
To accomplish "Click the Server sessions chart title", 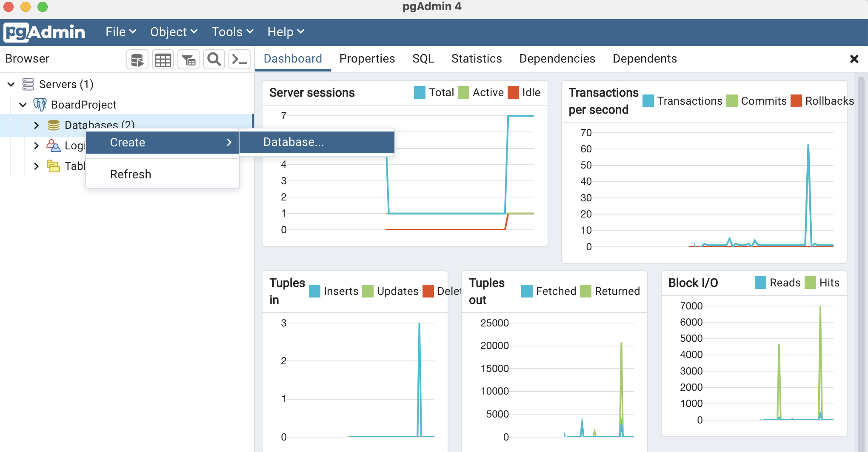I will pyautogui.click(x=312, y=93).
